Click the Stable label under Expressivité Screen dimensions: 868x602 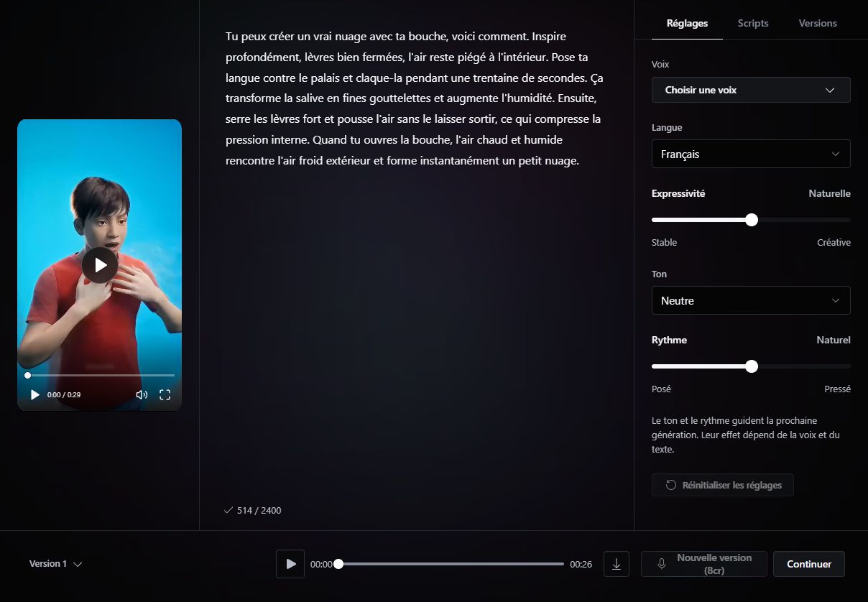(664, 243)
